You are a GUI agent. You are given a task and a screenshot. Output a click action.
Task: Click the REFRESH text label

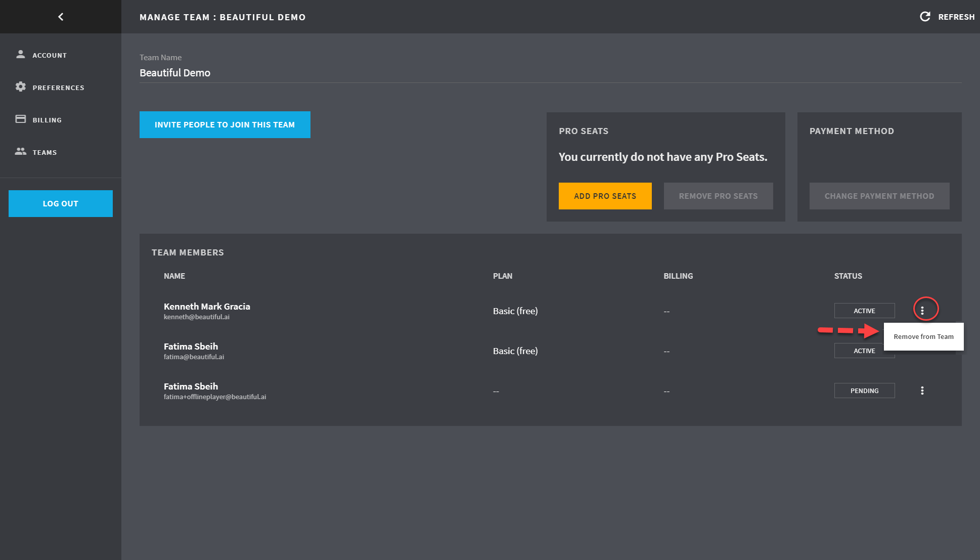click(x=956, y=17)
